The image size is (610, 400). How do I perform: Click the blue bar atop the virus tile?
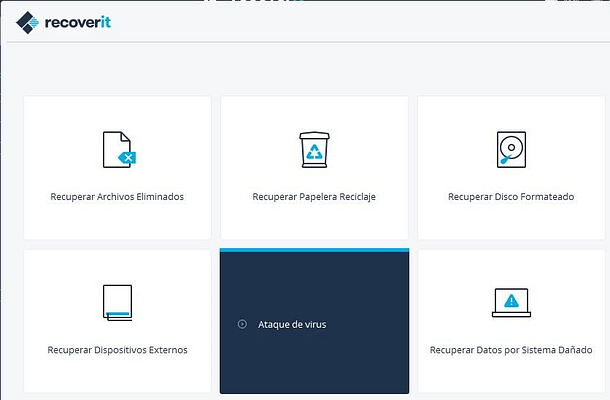point(314,250)
